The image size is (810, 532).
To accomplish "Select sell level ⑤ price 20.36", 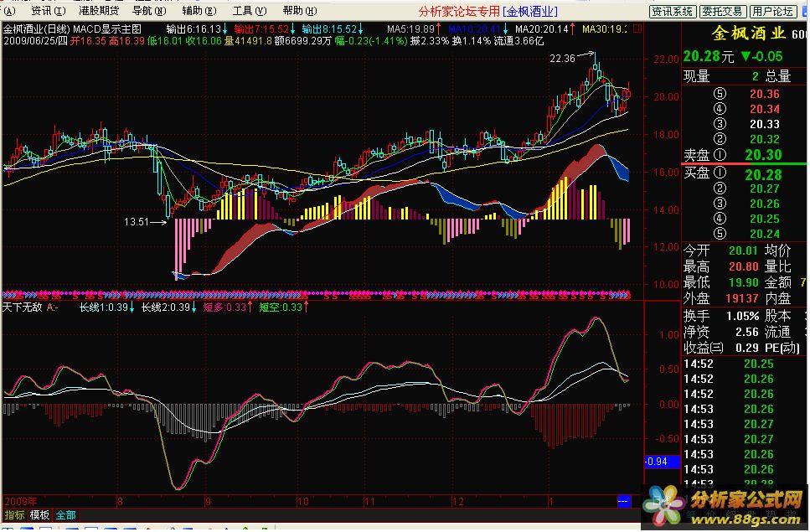I will click(x=765, y=94).
